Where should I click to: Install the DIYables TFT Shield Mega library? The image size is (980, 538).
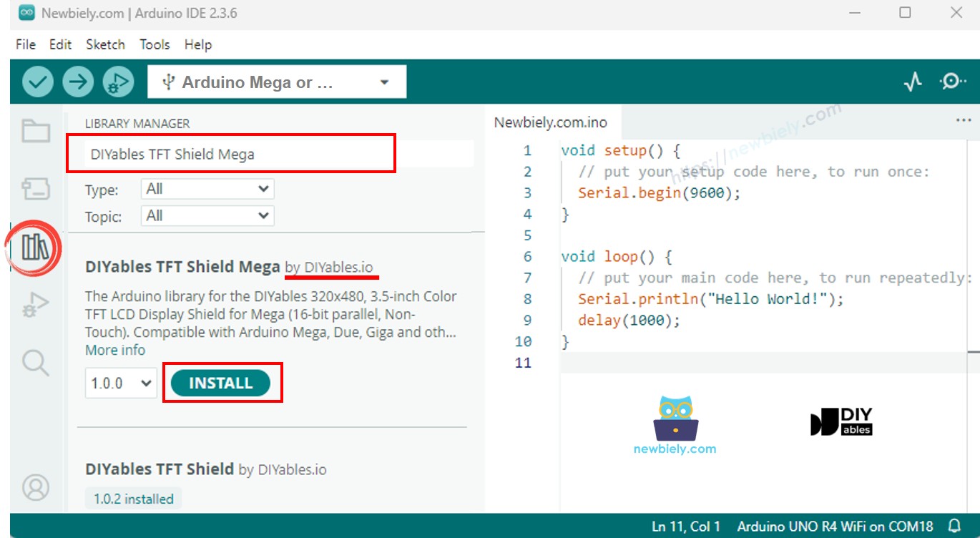point(220,383)
